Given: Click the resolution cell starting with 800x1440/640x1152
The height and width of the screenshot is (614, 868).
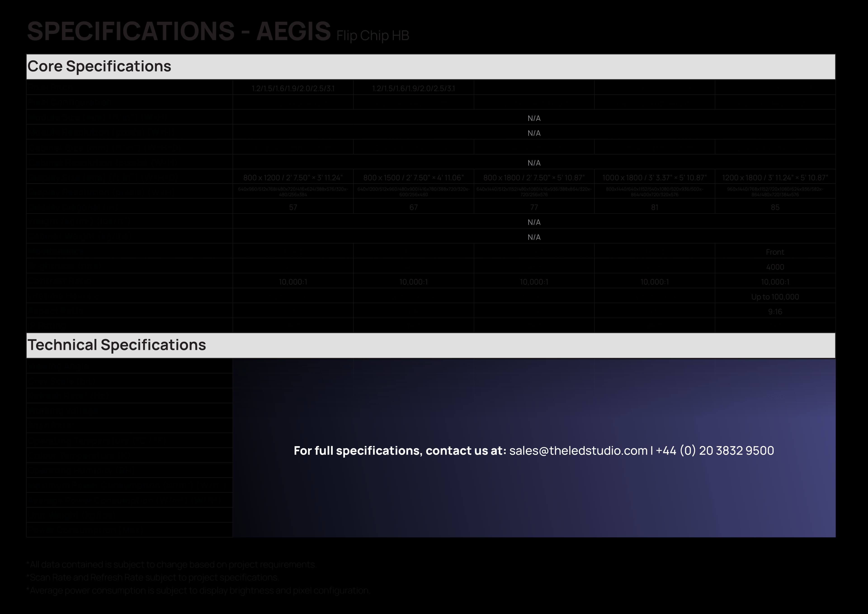Looking at the screenshot, I should point(654,192).
